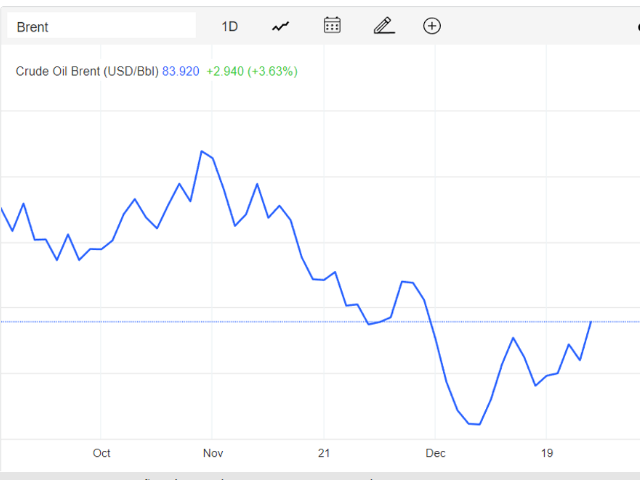The image size is (640, 480).
Task: Open the line chart type selector
Action: [281, 27]
